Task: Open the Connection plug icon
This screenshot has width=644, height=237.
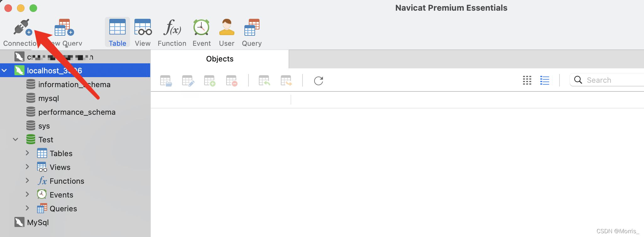Action: [x=22, y=28]
